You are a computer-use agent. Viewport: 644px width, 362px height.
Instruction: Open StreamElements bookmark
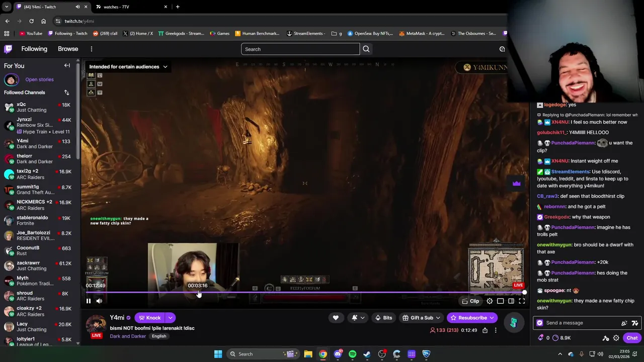click(306, 34)
